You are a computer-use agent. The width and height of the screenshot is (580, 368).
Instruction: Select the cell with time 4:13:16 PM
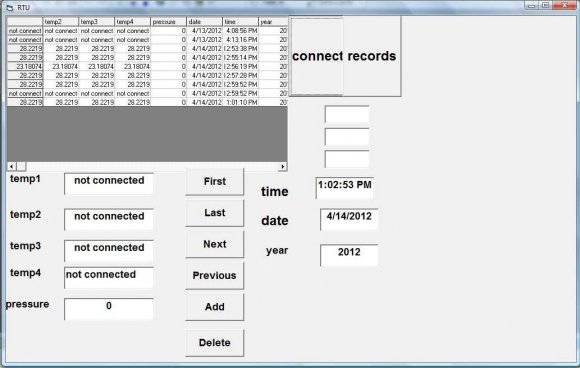[240, 40]
